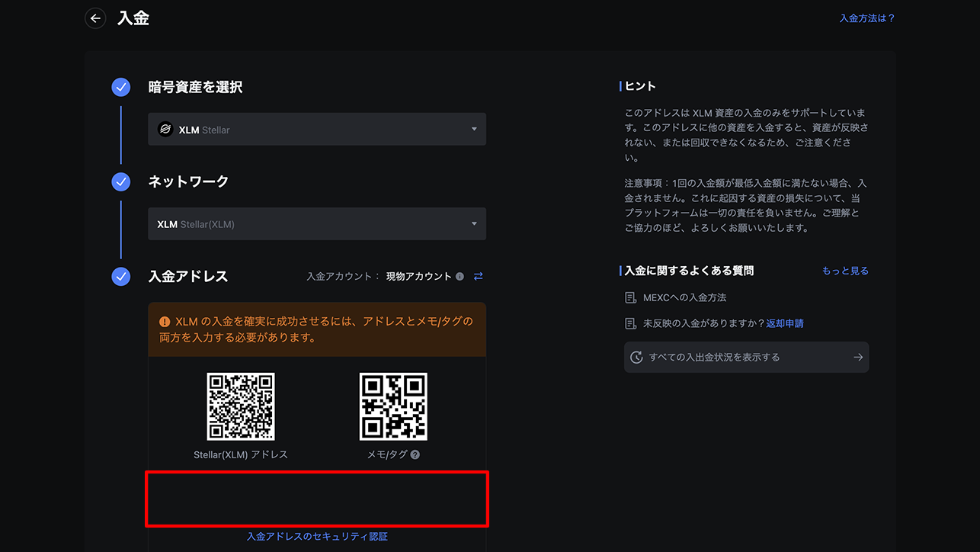Open the MEXCへの入金方法 article
This screenshot has height=552, width=980.
pos(684,297)
